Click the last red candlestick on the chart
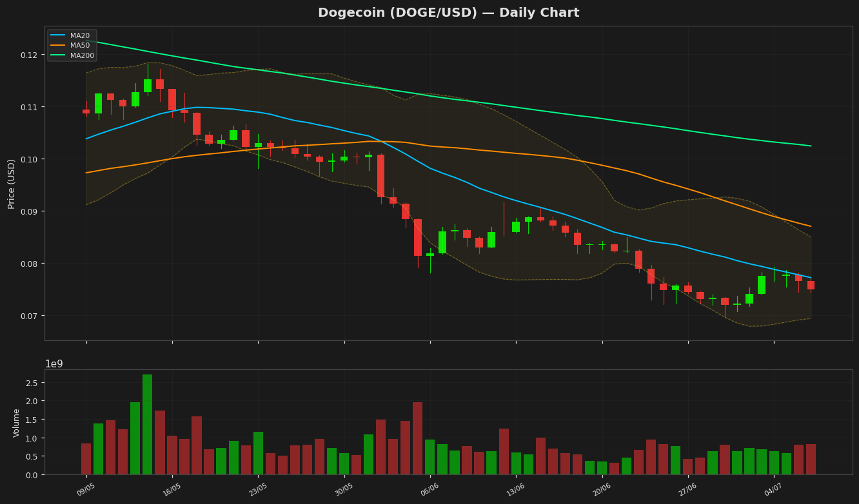859x504 pixels. 811,285
